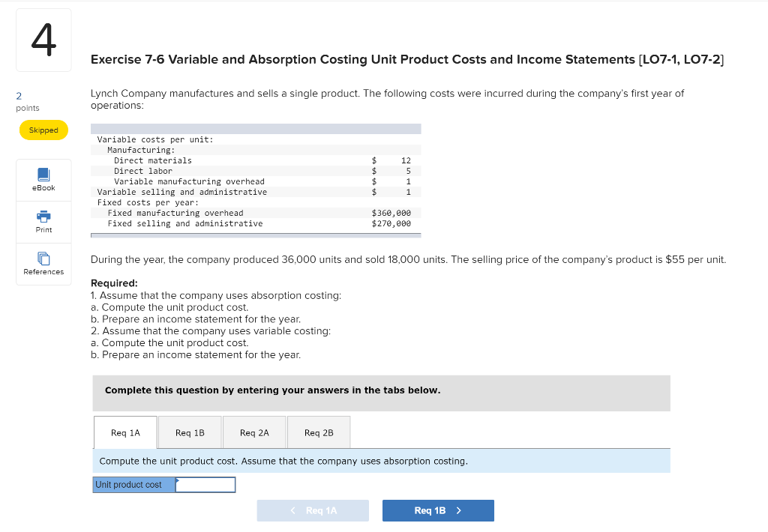Click the question number 4 box

pyautogui.click(x=43, y=40)
